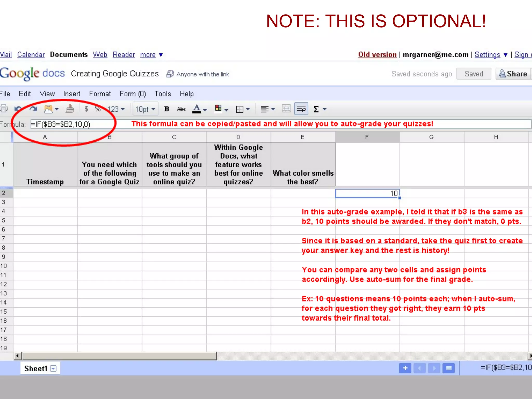Viewport: 532px width, 399px height.
Task: Click the Share button
Action: (513, 74)
